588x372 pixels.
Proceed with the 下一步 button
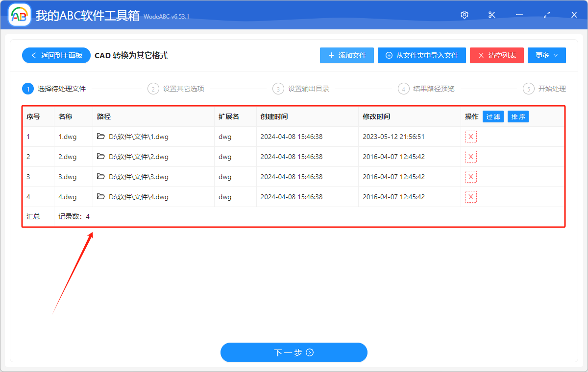tap(294, 352)
